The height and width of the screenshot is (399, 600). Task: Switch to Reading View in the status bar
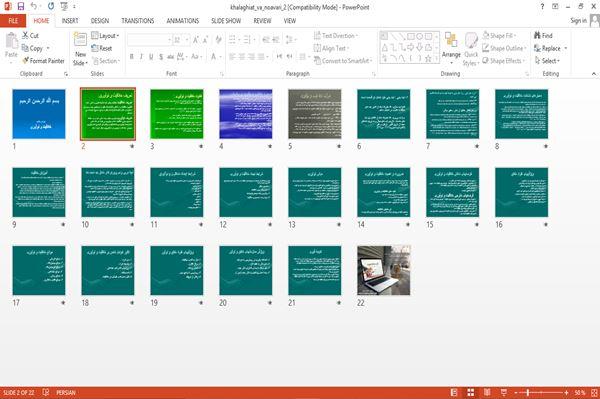coord(487,392)
